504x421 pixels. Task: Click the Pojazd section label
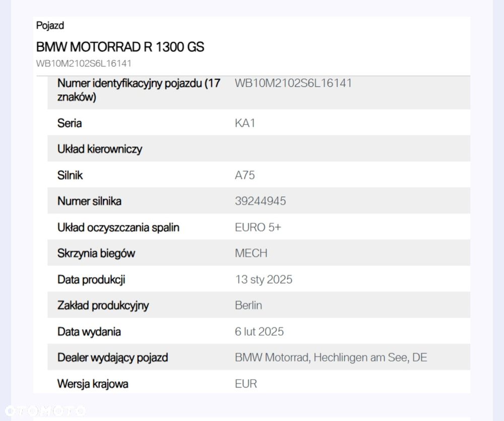tap(50, 25)
